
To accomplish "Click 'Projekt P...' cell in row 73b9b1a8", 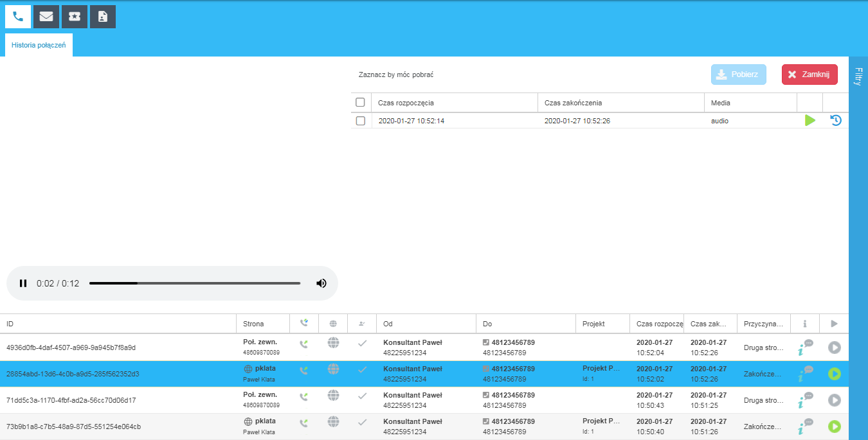I will tap(601, 421).
